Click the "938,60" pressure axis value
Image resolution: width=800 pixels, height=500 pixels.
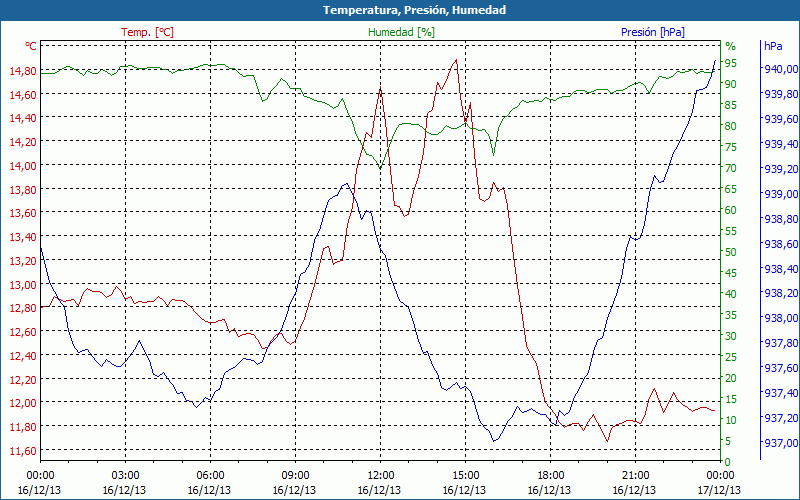click(x=780, y=244)
